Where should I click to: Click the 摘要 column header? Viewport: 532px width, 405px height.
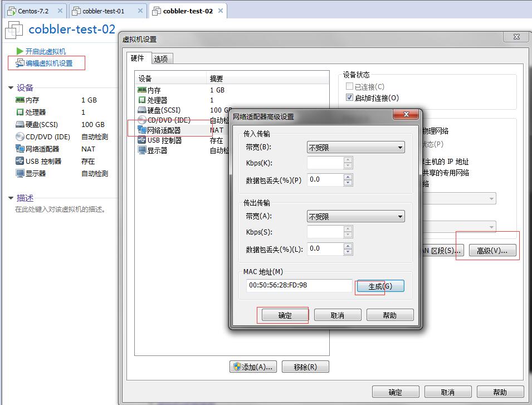click(268, 79)
